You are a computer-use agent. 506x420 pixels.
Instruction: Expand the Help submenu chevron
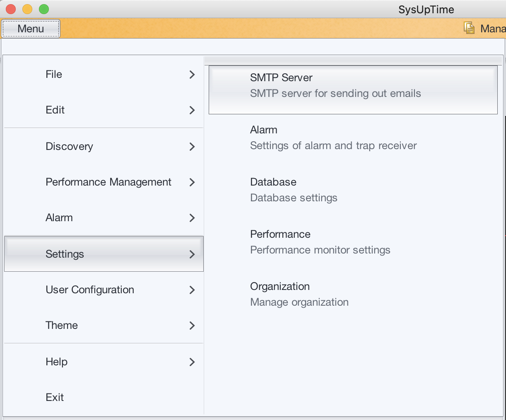(x=192, y=362)
